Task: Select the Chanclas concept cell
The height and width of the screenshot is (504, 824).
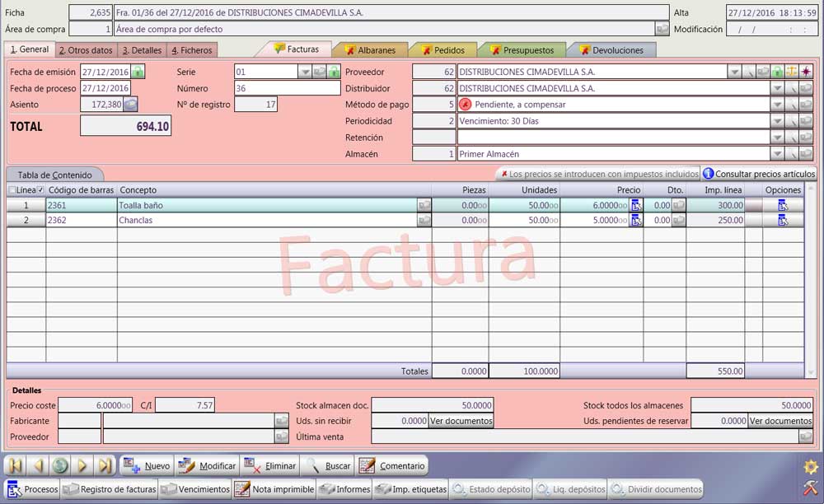Action: click(267, 220)
